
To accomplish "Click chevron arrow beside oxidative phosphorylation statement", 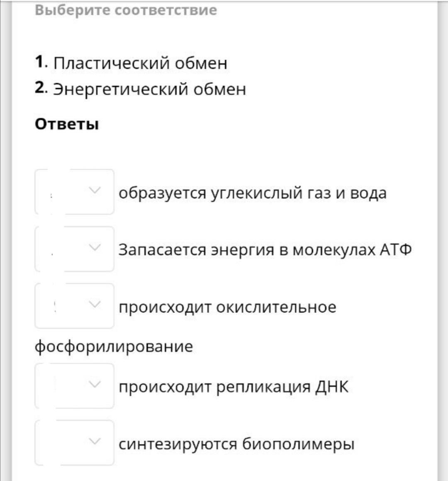I will (x=95, y=304).
